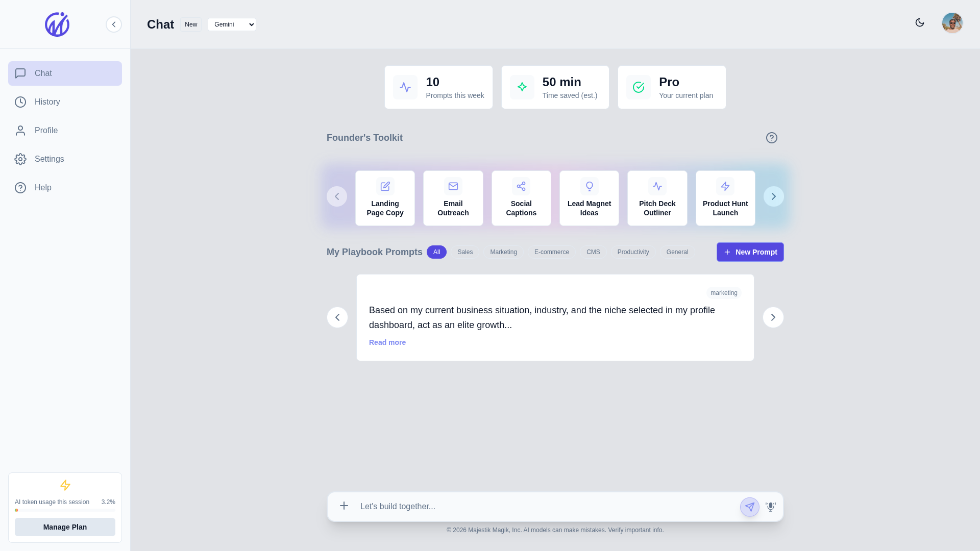Image resolution: width=980 pixels, height=551 pixels.
Task: Click the Chat page heading
Action: click(160, 24)
